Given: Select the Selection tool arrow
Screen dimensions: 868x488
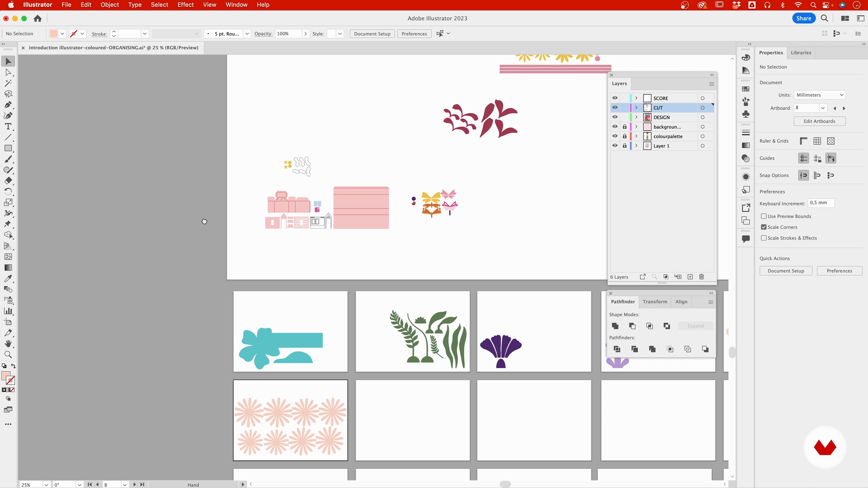Looking at the screenshot, I should pyautogui.click(x=8, y=61).
